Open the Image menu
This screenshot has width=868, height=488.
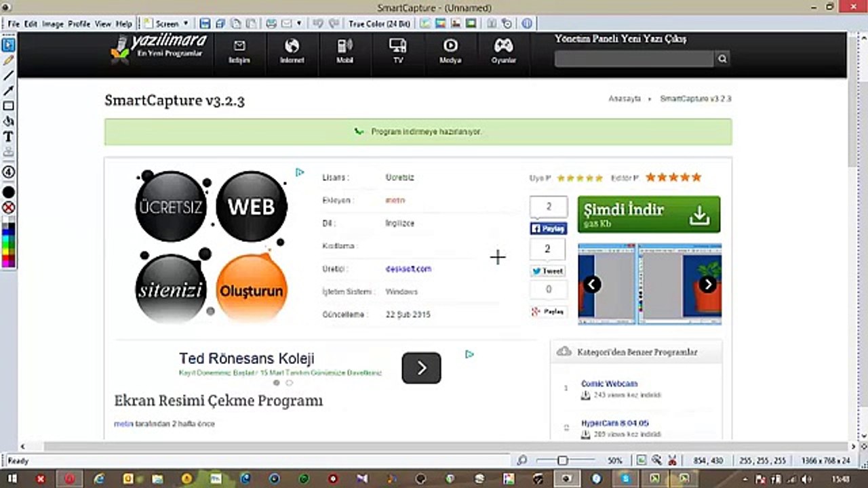point(52,24)
